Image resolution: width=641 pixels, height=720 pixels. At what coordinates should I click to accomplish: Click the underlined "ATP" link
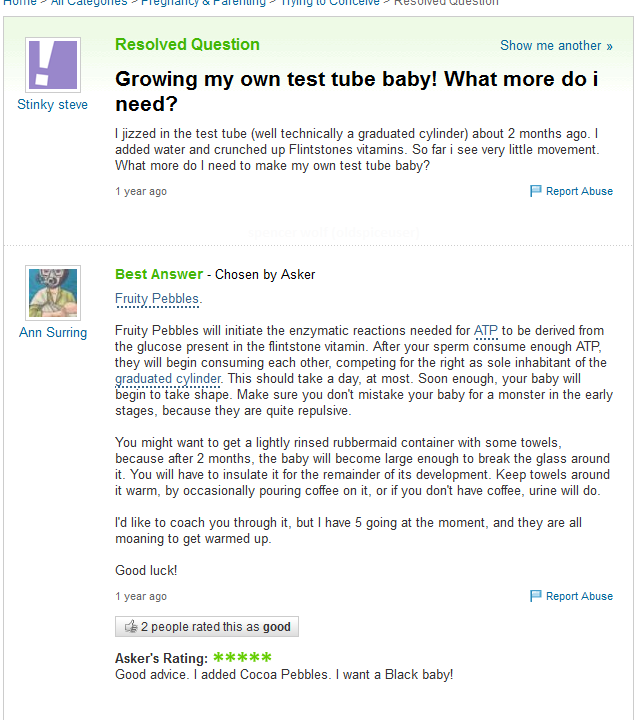pyautogui.click(x=485, y=331)
